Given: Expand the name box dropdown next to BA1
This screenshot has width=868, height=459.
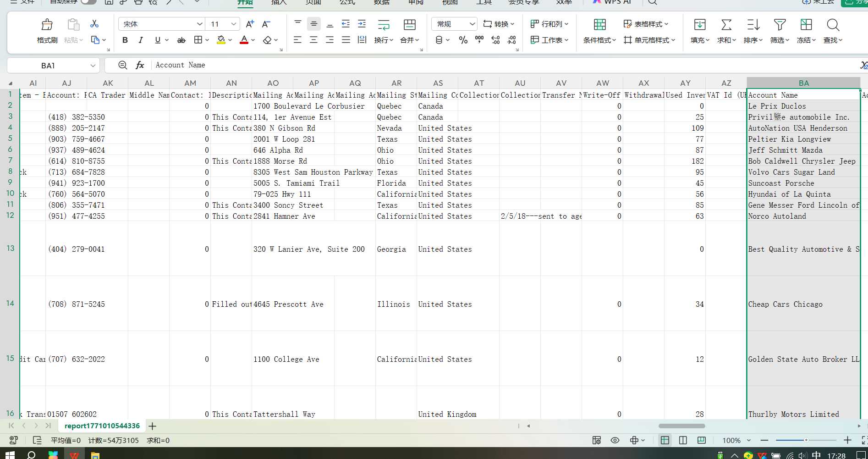Looking at the screenshot, I should [x=93, y=66].
